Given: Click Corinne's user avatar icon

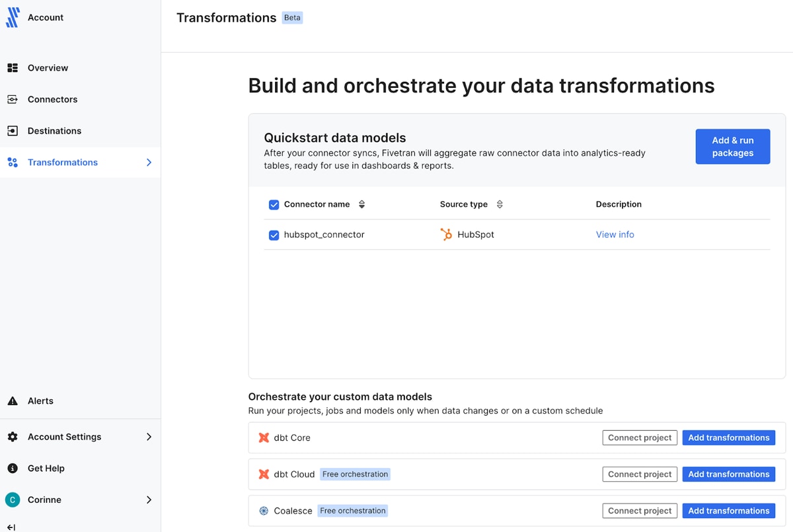Looking at the screenshot, I should [x=13, y=500].
